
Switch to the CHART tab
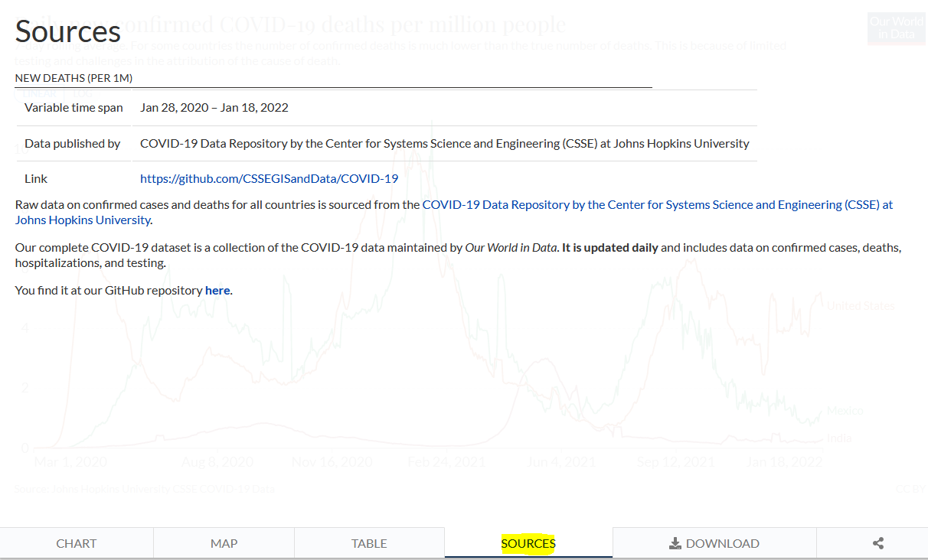pyautogui.click(x=77, y=543)
